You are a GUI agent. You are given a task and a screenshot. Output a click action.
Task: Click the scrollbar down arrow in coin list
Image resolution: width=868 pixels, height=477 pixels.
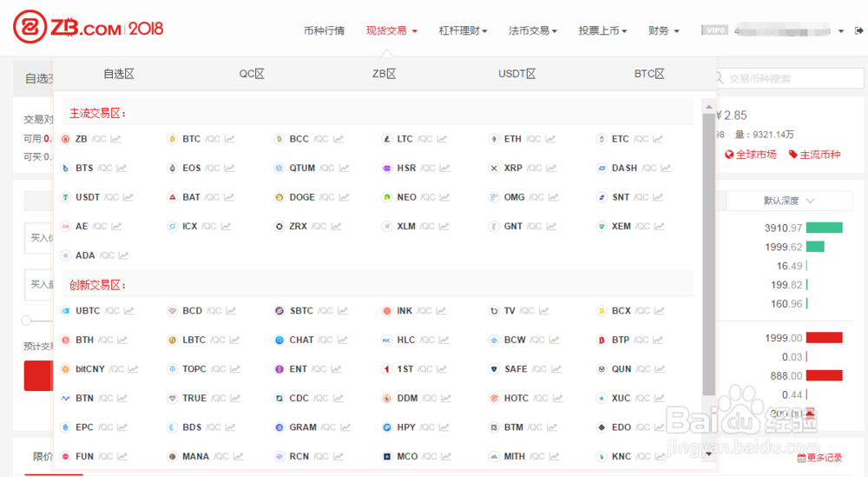(708, 454)
